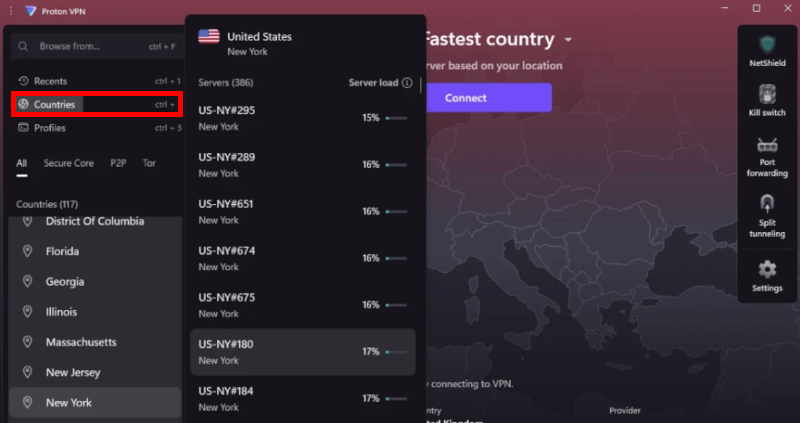The height and width of the screenshot is (423, 800).
Task: Click the server list scrollbar
Action: tap(421, 85)
